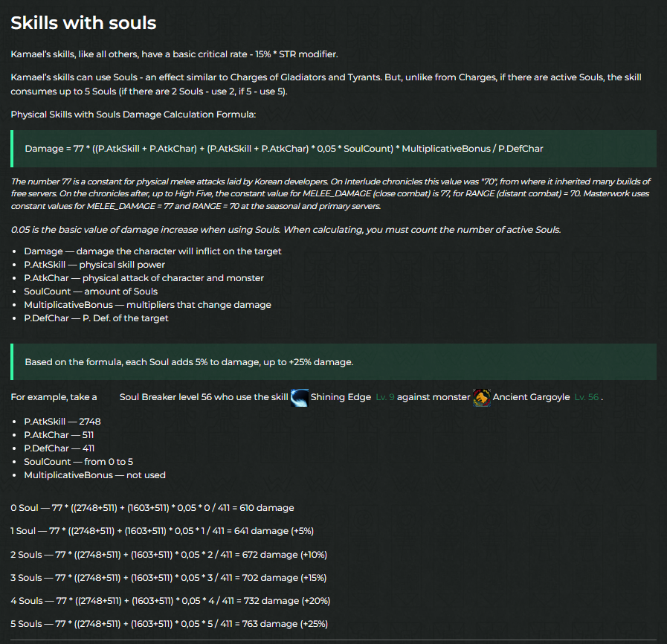The width and height of the screenshot is (667, 644).
Task: Click the Ancient Gargoyle monster icon
Action: pyautogui.click(x=482, y=397)
